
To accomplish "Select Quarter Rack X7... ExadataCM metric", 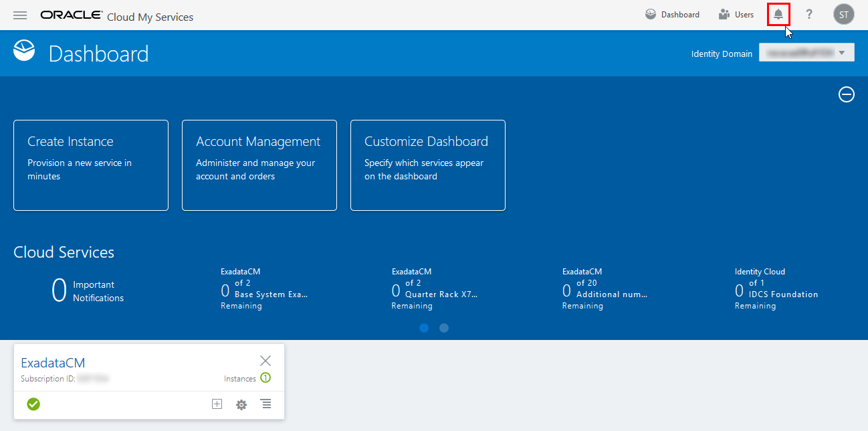I will pyautogui.click(x=435, y=288).
